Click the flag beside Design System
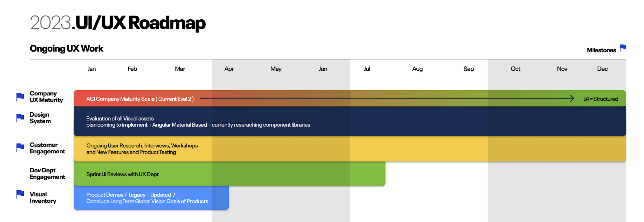Screen dimensions: 644x222 [20, 118]
